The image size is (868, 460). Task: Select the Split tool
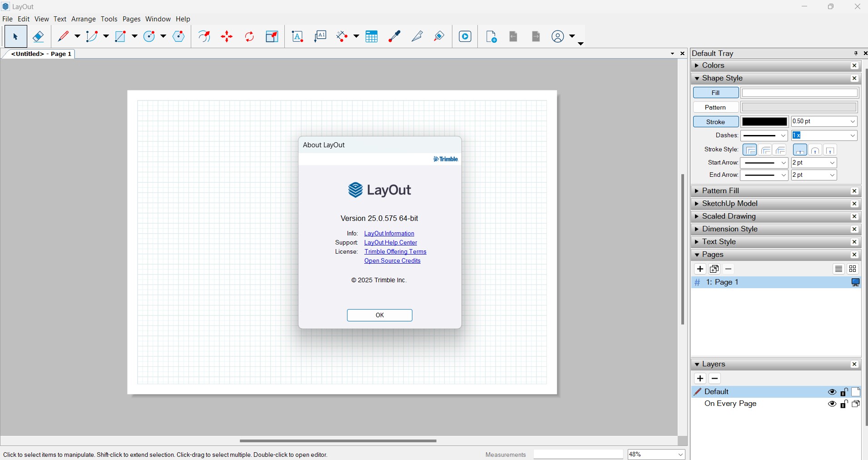pos(417,36)
